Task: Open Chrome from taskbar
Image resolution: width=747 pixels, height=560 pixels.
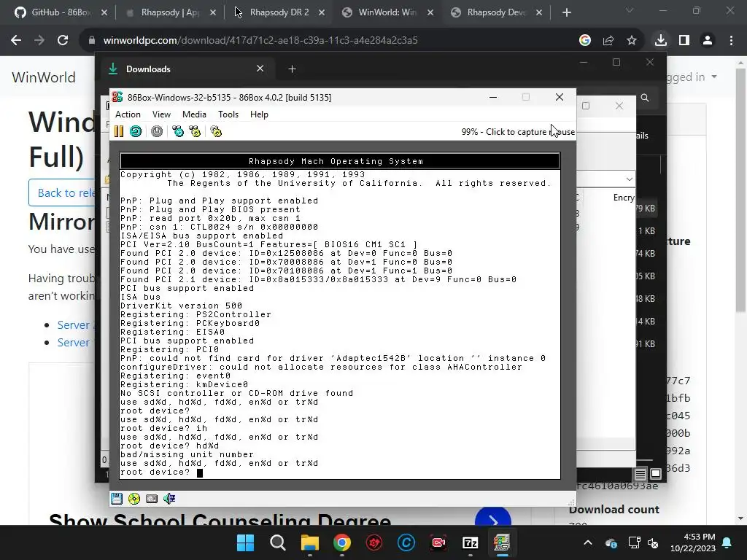Action: click(342, 542)
